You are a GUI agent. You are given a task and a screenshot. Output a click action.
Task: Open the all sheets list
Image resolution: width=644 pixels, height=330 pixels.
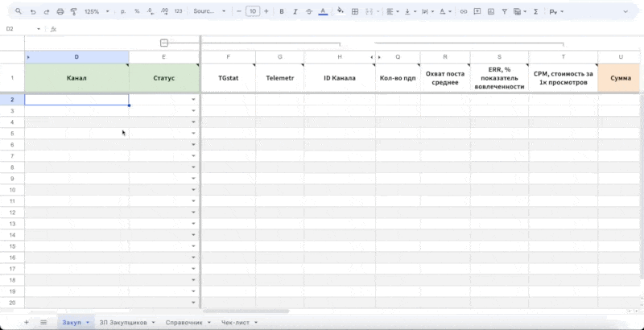(43, 322)
